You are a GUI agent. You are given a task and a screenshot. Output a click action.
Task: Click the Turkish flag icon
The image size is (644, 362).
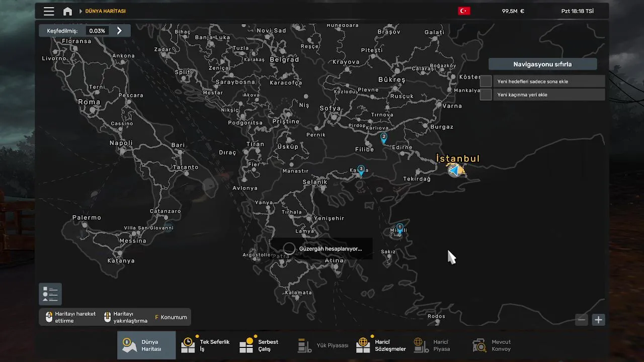point(464,11)
